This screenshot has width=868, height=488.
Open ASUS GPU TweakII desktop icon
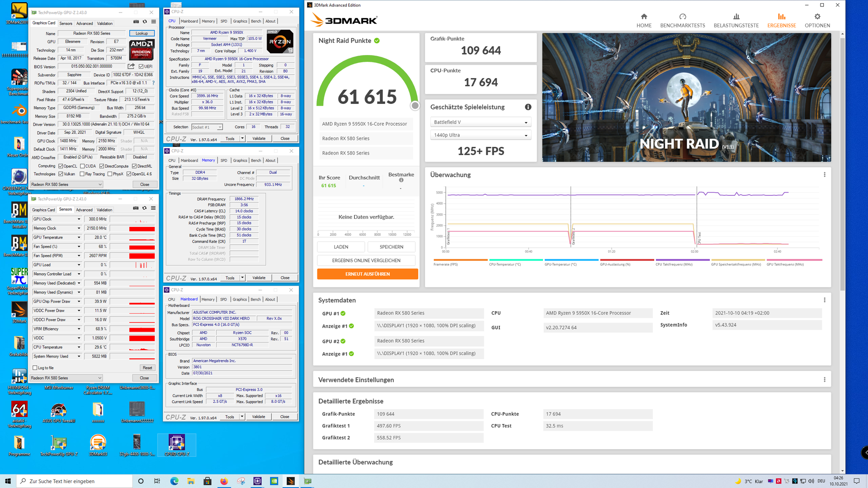59,413
